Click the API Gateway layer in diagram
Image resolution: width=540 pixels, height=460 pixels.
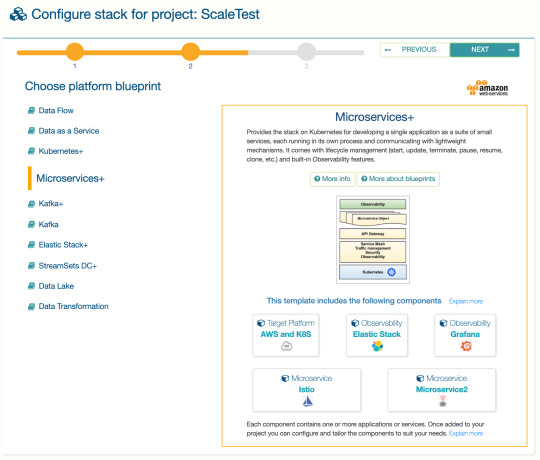[x=373, y=234]
